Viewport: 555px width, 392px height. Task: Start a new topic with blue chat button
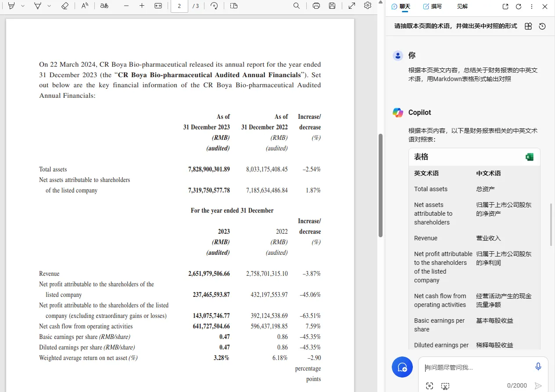(402, 367)
